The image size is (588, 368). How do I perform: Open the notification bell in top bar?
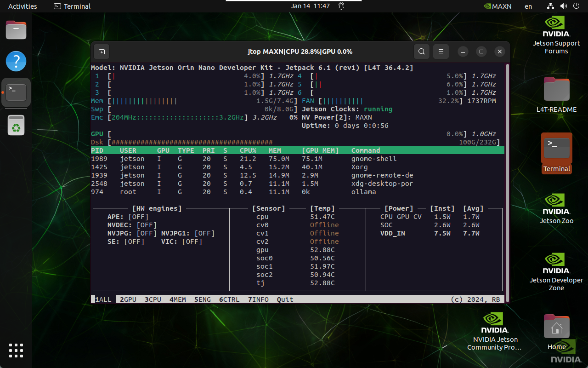[341, 6]
